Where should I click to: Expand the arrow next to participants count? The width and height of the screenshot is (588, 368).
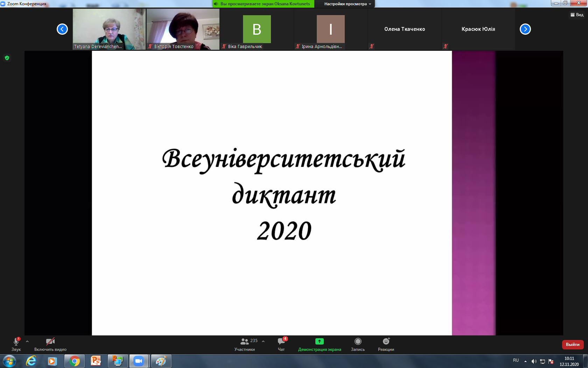[263, 341]
